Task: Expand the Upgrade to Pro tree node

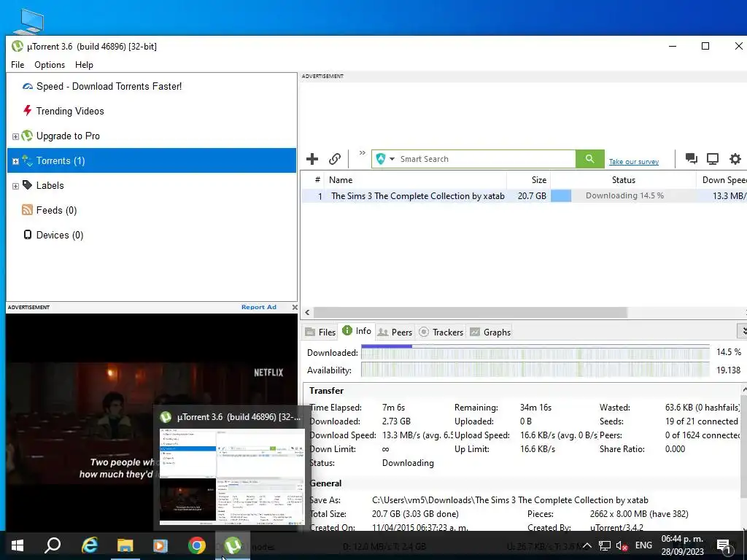Action: coord(15,136)
